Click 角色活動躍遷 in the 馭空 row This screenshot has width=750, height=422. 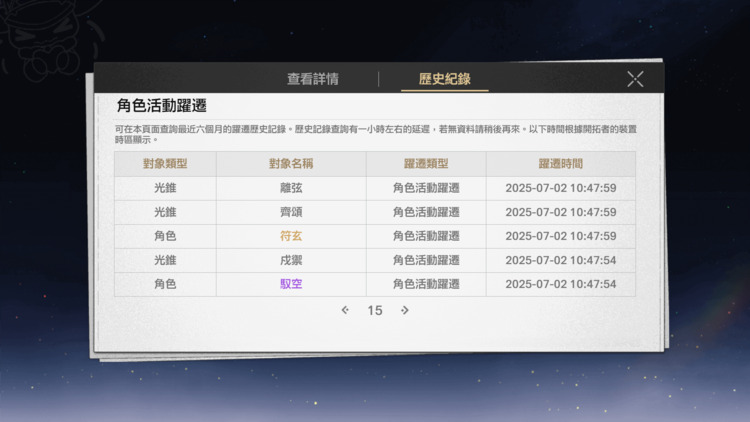click(x=426, y=284)
